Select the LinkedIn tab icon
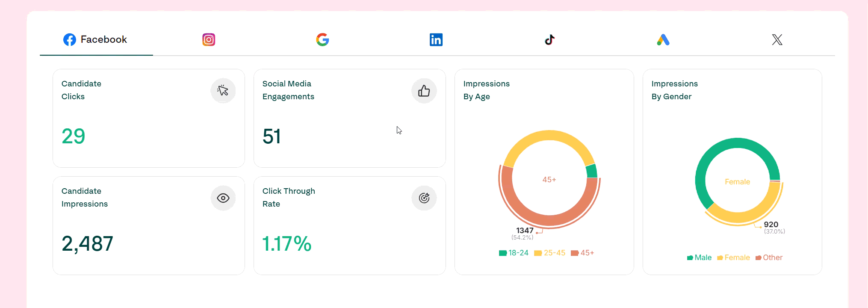The width and height of the screenshot is (868, 308). [436, 40]
